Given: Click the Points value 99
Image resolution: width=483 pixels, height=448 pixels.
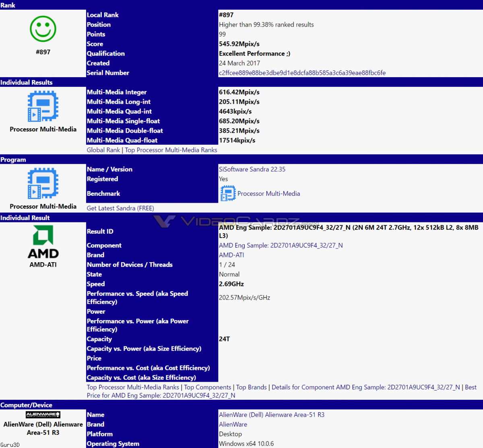Looking at the screenshot, I should coord(222,34).
